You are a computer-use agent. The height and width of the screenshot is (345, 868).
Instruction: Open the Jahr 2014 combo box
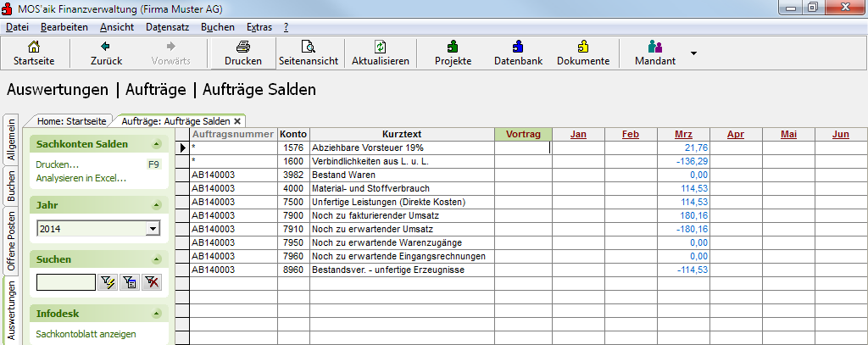coord(98,228)
